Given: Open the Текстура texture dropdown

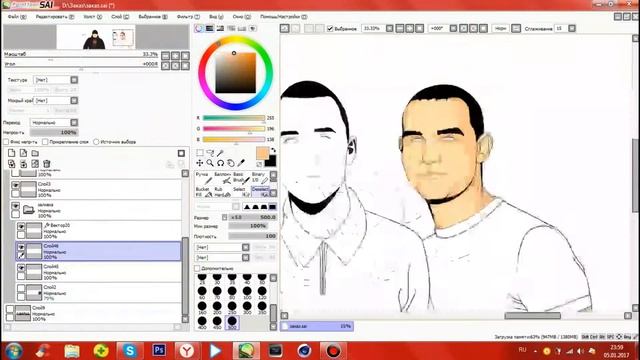Looking at the screenshot, I should point(74,80).
